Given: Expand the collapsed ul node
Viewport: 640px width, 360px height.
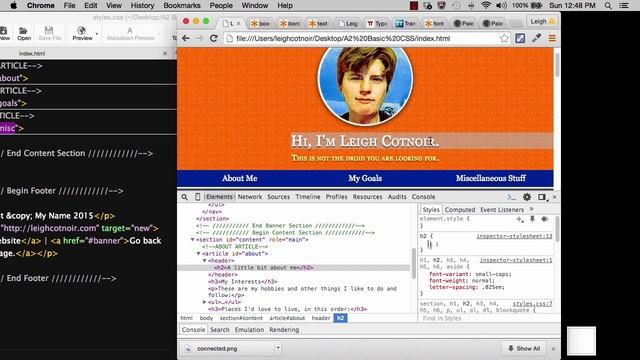Looking at the screenshot, I should [x=204, y=302].
